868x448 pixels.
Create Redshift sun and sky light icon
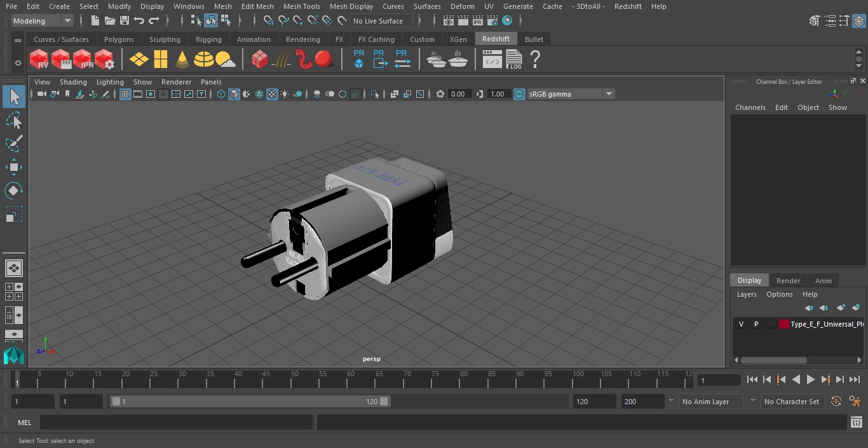[x=225, y=60]
